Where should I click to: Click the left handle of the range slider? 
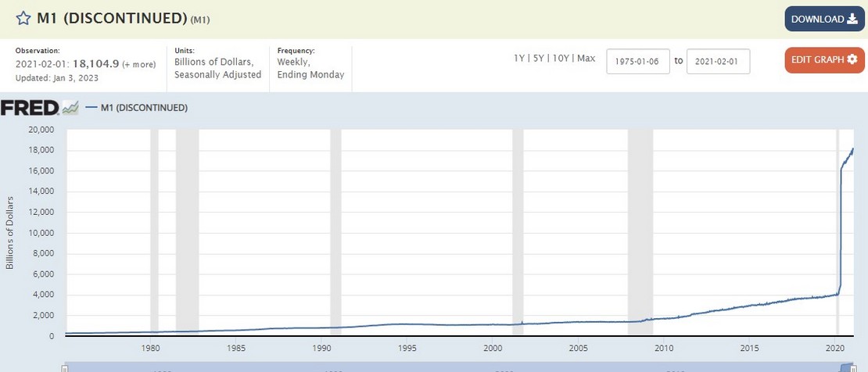point(66,367)
